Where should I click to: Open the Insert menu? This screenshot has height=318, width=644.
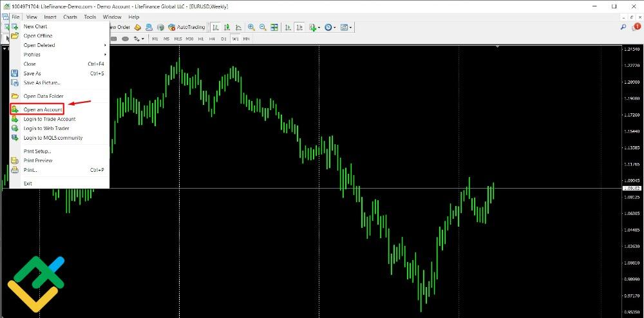[x=50, y=17]
